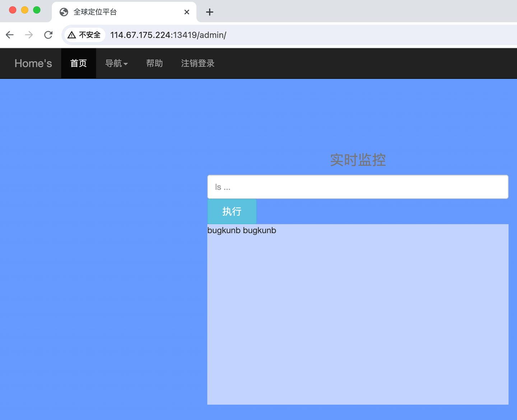Minimize window with the yellow button
The height and width of the screenshot is (420, 517).
[x=25, y=10]
